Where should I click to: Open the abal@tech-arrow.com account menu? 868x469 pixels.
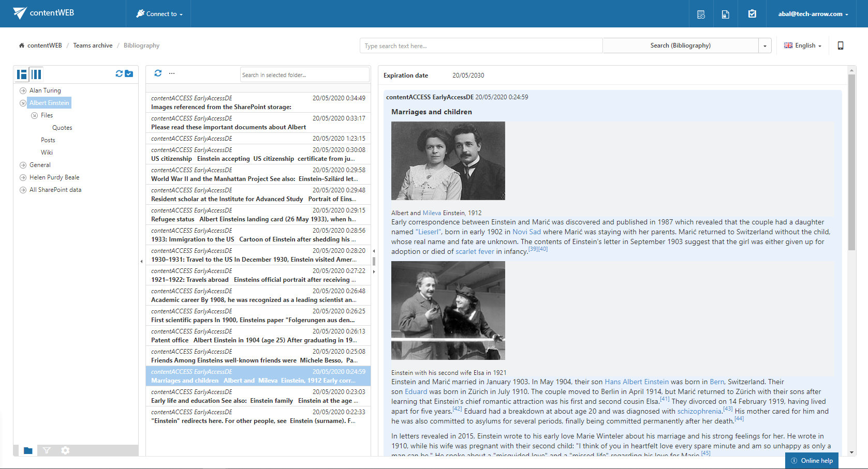point(813,14)
